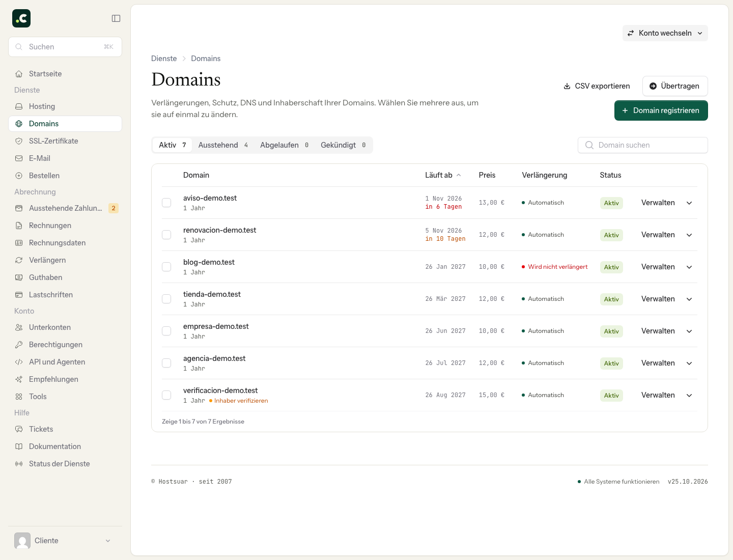This screenshot has width=733, height=560.
Task: Click Bestellen plus-circle icon
Action: point(19,176)
